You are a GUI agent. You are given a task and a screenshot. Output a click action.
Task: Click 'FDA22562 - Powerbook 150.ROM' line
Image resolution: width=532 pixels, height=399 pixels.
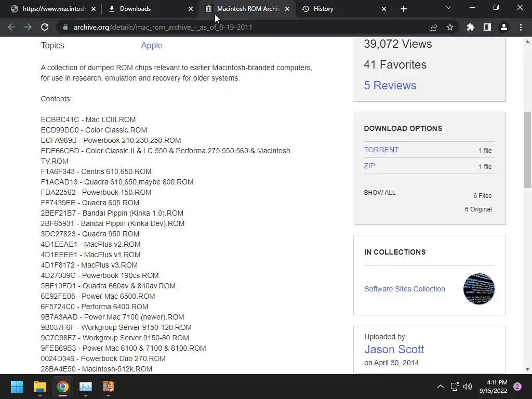click(96, 192)
